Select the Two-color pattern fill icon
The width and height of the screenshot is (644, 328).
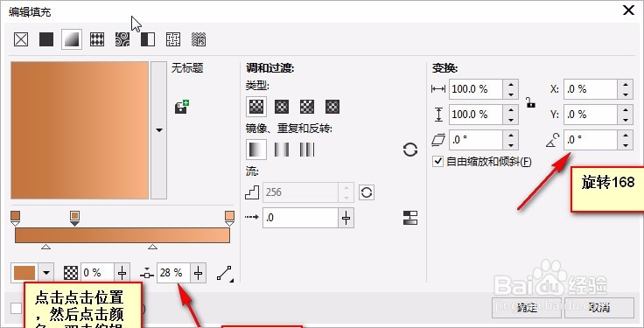pos(148,39)
